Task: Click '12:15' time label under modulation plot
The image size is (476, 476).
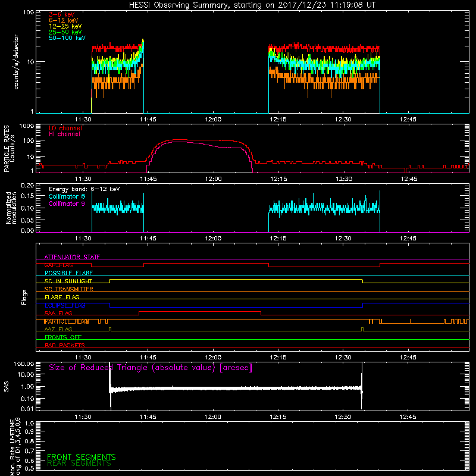Action: [x=278, y=239]
